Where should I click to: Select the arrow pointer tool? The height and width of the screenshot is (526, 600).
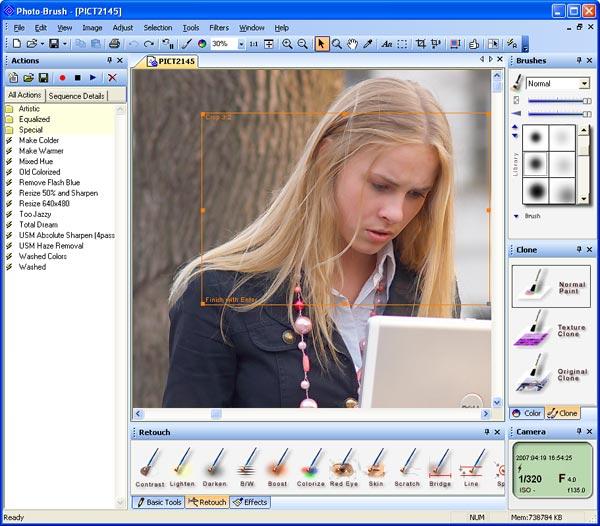(x=321, y=44)
